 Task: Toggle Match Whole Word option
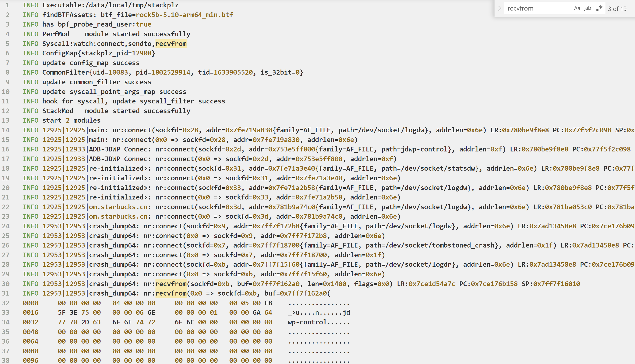click(588, 8)
